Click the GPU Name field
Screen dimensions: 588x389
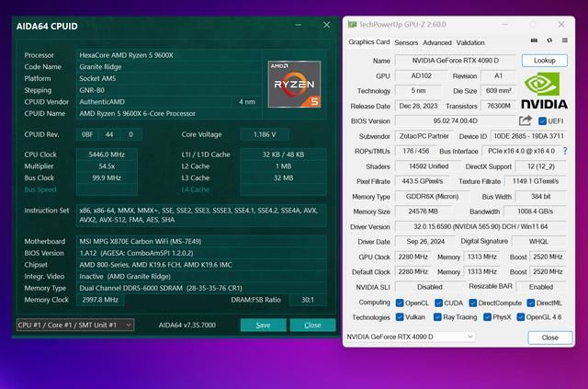pos(456,61)
